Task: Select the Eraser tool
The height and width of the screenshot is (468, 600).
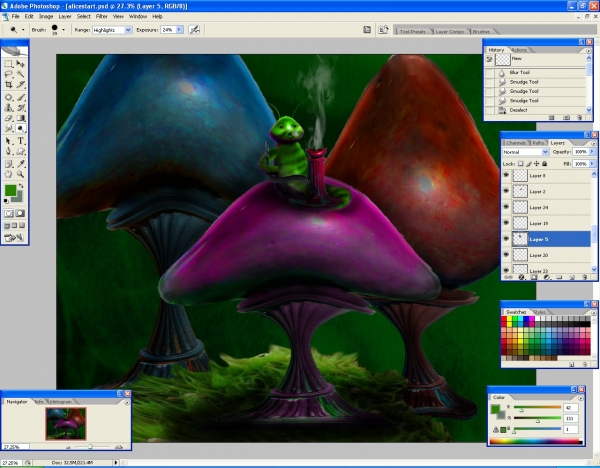Action: coord(8,118)
